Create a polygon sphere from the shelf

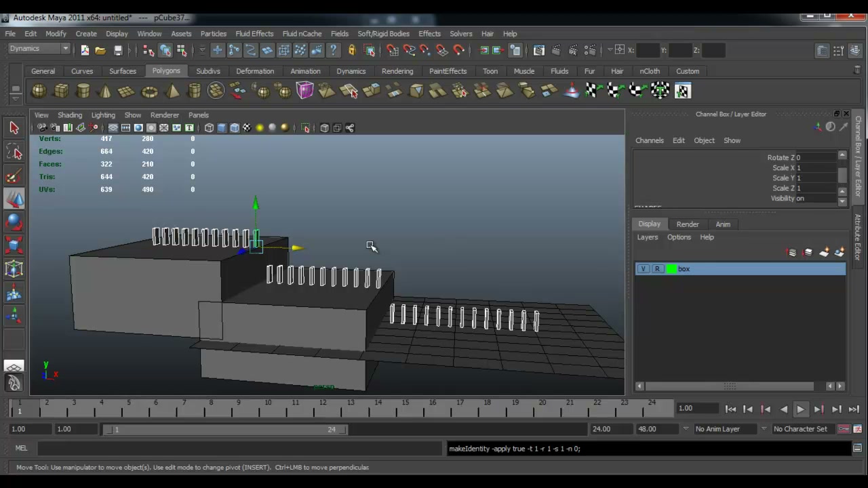[x=39, y=91]
